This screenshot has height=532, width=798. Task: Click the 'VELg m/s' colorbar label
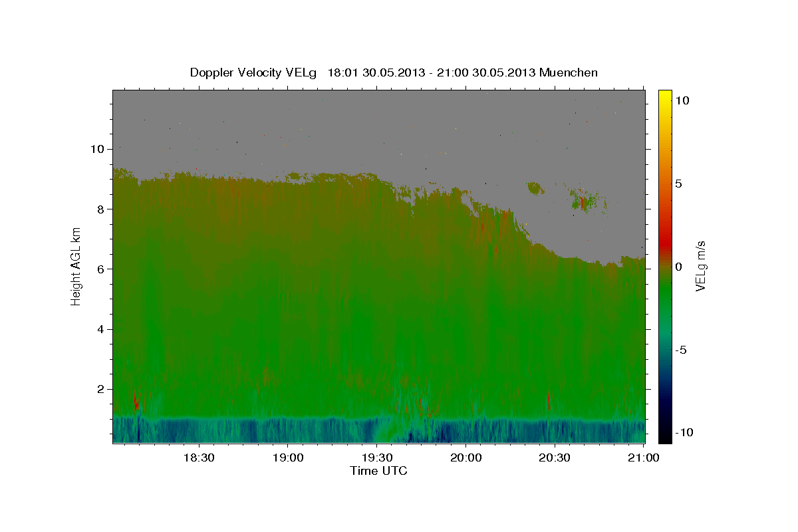700,266
